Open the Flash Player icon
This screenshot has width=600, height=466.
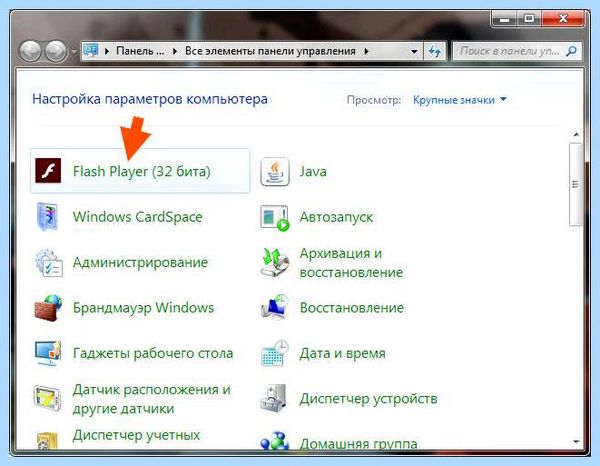48,171
